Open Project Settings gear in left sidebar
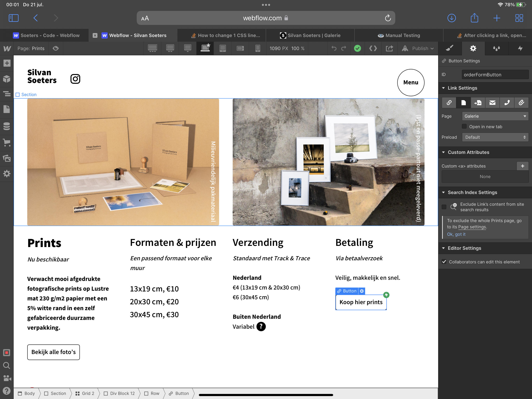The height and width of the screenshot is (399, 532). tap(7, 174)
